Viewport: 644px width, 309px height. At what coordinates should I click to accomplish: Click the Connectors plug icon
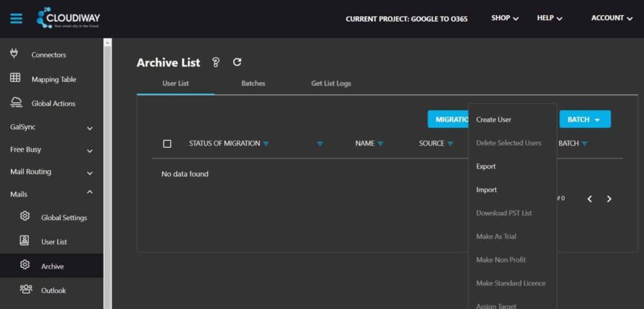(x=14, y=53)
